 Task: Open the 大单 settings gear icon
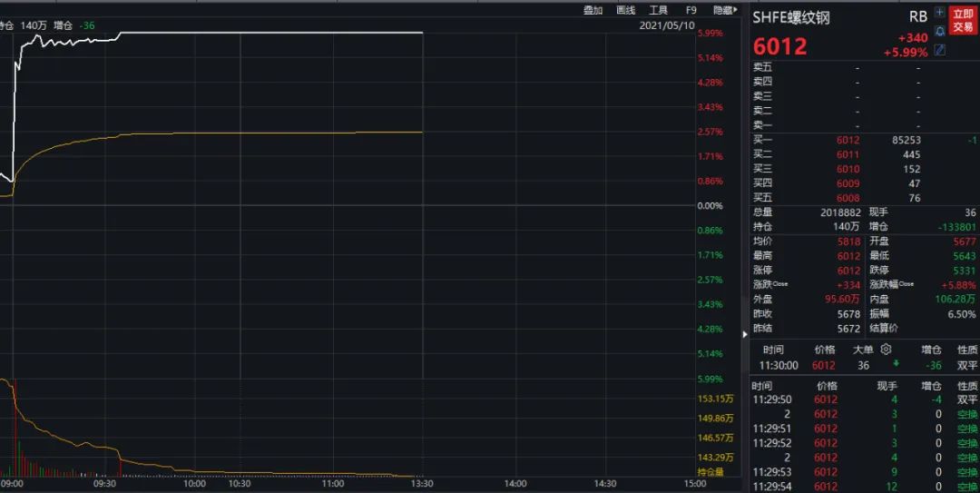coord(887,350)
